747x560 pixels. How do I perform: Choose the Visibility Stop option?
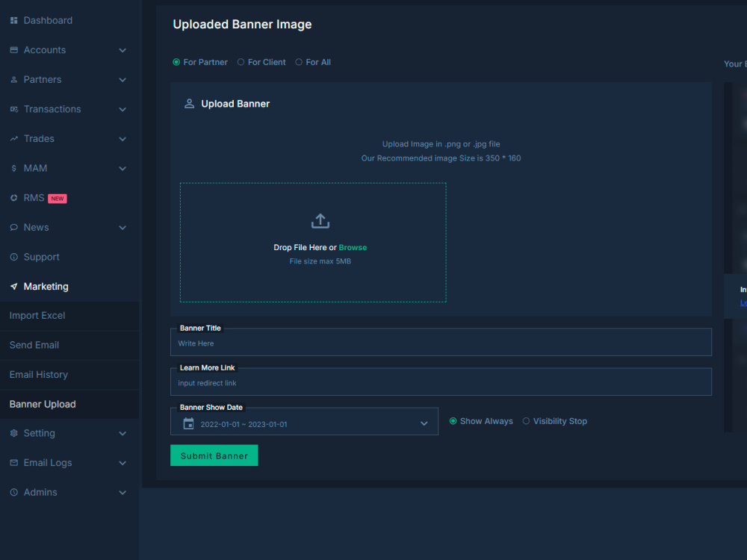[x=526, y=421]
